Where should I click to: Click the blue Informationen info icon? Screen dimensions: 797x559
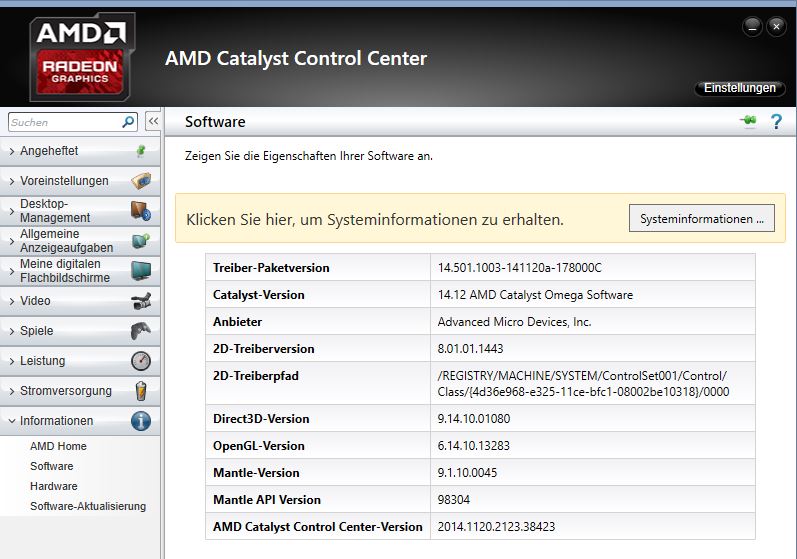[141, 421]
